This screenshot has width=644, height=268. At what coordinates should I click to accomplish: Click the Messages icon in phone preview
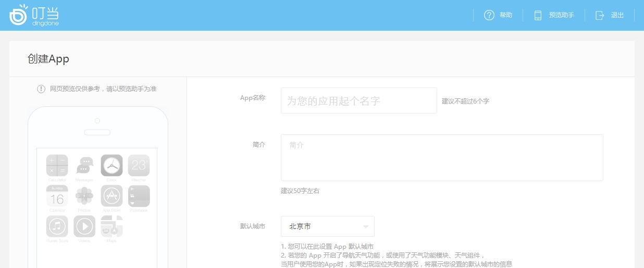pyautogui.click(x=84, y=165)
